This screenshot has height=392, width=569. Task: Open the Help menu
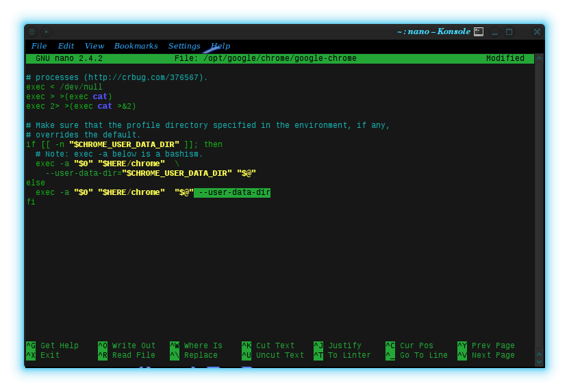point(220,46)
